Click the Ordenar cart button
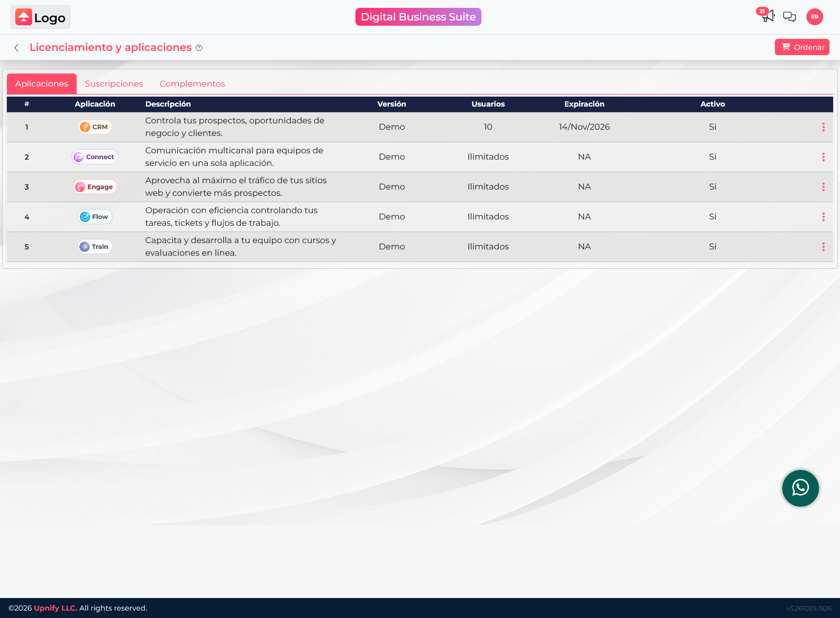 802,47
